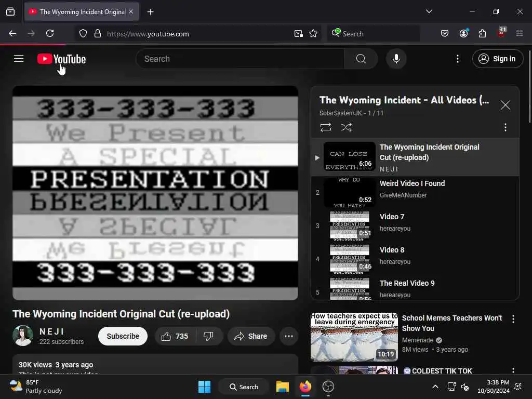Viewport: 532px width, 399px height.
Task: List all tabs dropdown arrow
Action: [429, 11]
